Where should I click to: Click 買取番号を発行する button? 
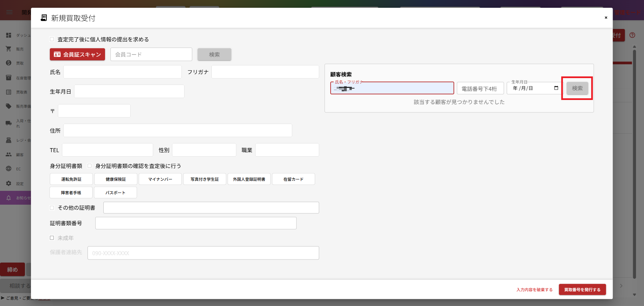582,290
